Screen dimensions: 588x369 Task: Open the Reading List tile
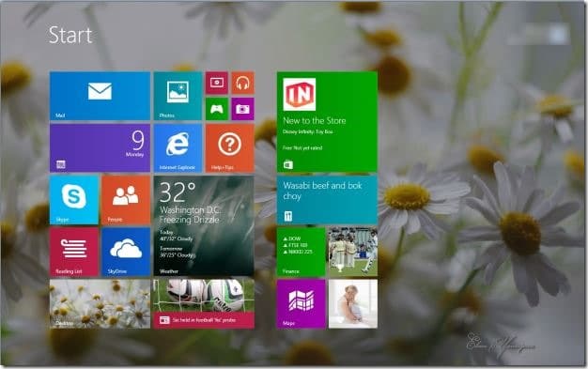(x=74, y=252)
